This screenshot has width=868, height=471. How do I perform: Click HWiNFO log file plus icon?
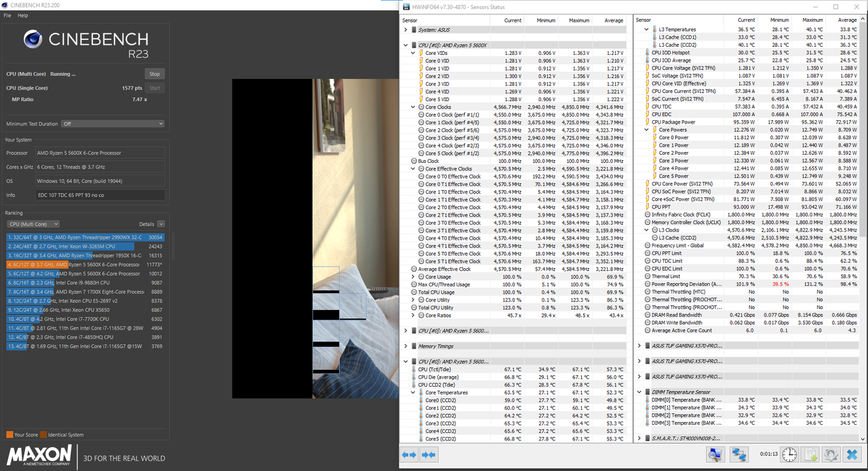pyautogui.click(x=810, y=455)
